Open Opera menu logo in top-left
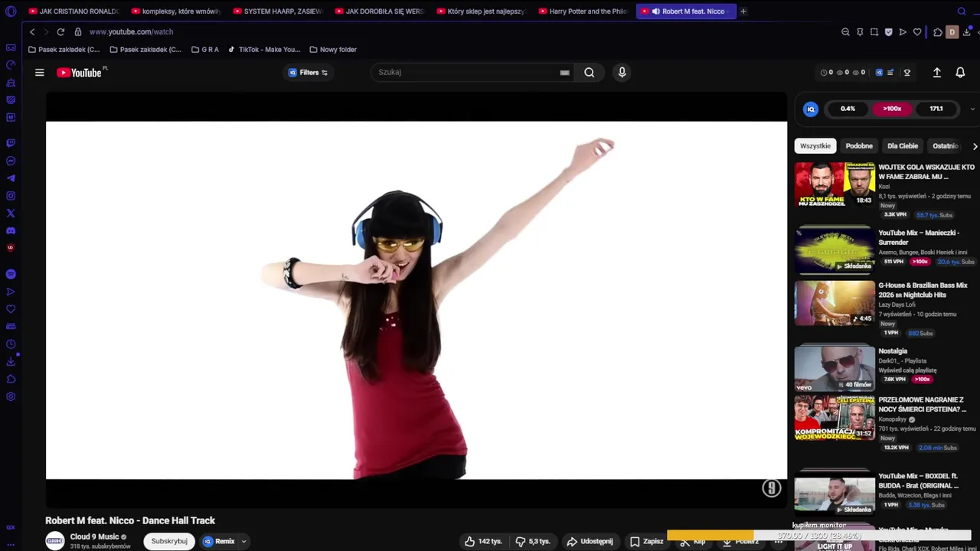Viewport: 980px width, 551px height. (x=11, y=11)
